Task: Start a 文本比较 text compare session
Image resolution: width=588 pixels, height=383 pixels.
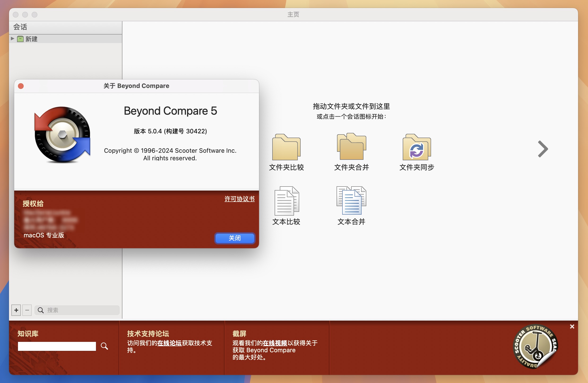Action: click(287, 201)
